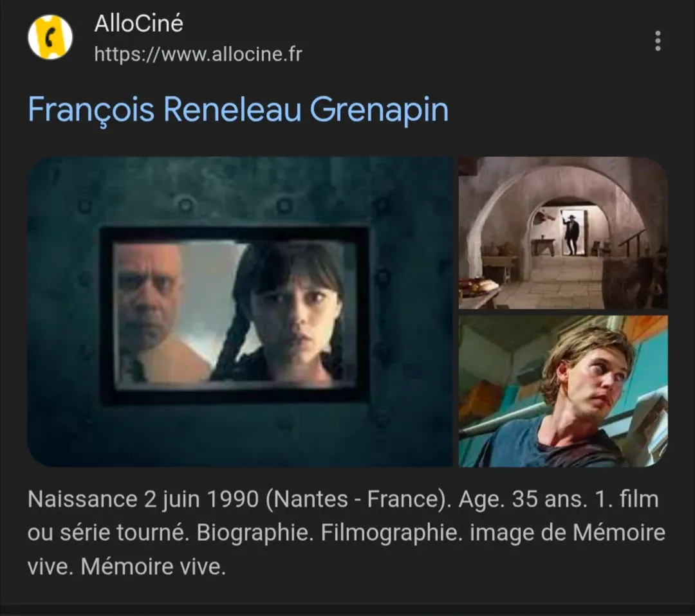Click the yellow AlloCiné ticket favicon
This screenshot has height=616, width=695.
pyautogui.click(x=50, y=37)
